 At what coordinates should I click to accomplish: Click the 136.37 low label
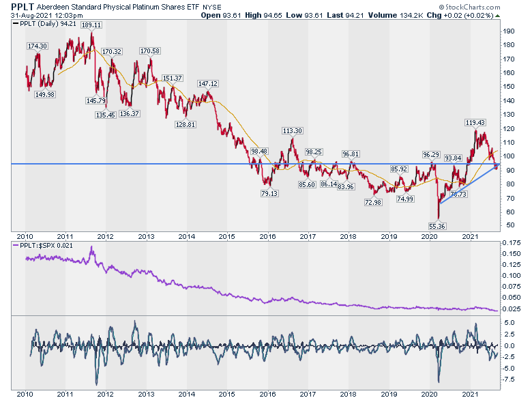coord(130,114)
